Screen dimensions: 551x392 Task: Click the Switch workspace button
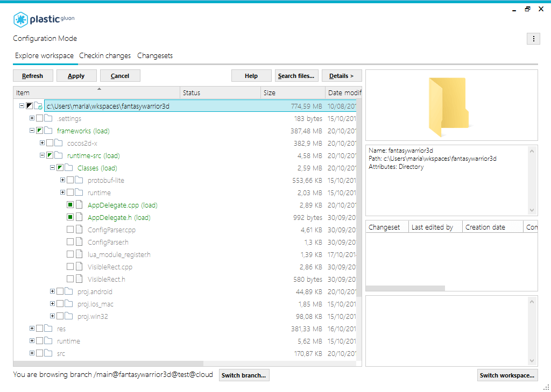click(507, 375)
